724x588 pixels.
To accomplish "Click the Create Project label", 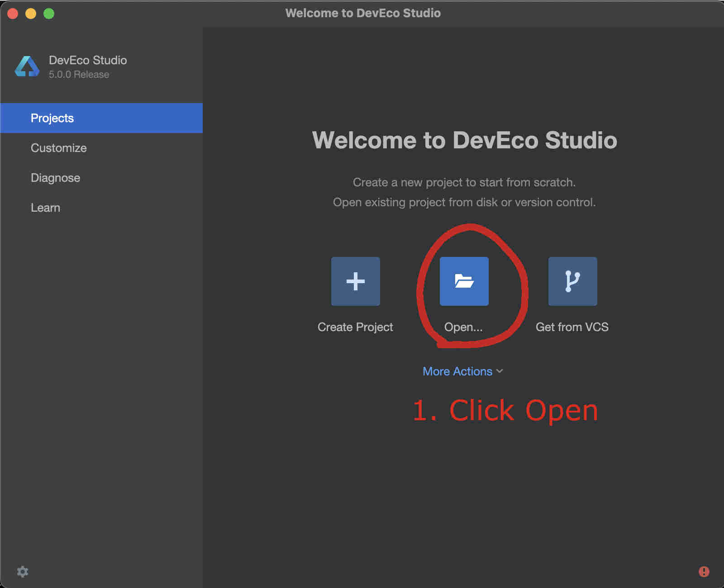I will click(x=355, y=327).
